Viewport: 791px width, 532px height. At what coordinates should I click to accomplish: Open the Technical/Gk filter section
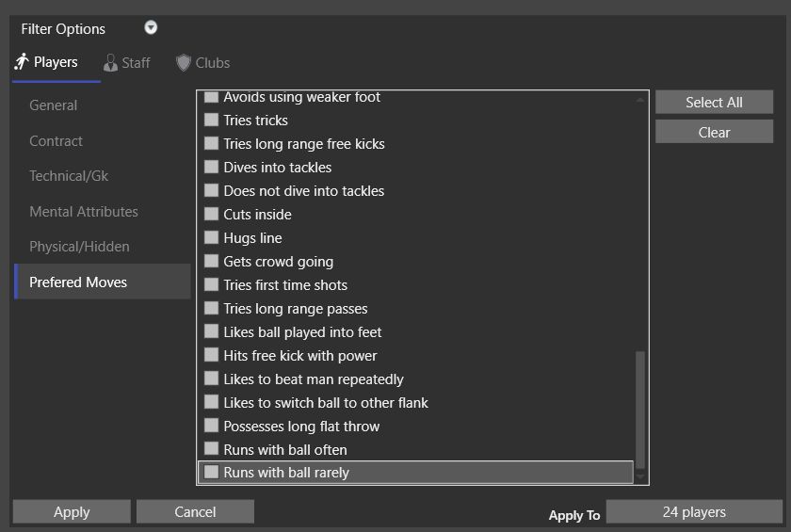coord(103,175)
